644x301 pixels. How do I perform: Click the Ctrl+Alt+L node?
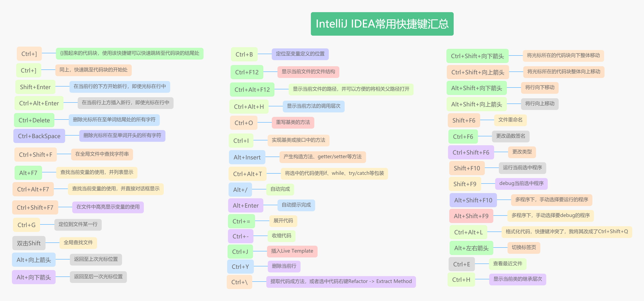[468, 232]
